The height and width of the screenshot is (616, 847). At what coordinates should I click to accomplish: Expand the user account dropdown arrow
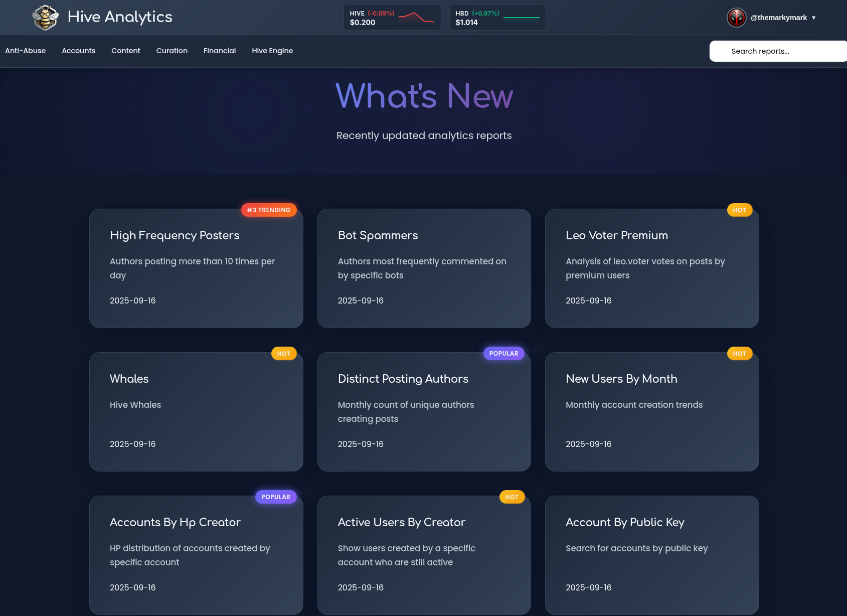[813, 18]
